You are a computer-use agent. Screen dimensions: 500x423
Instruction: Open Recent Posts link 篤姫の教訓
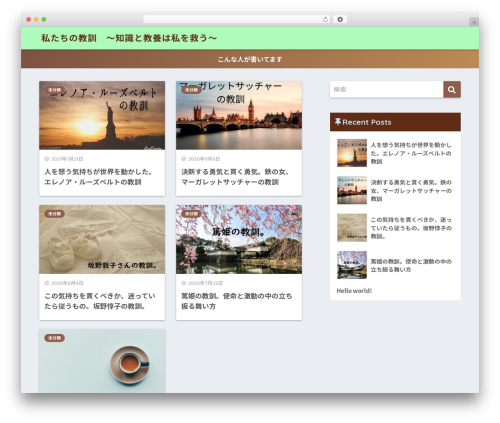[411, 265]
